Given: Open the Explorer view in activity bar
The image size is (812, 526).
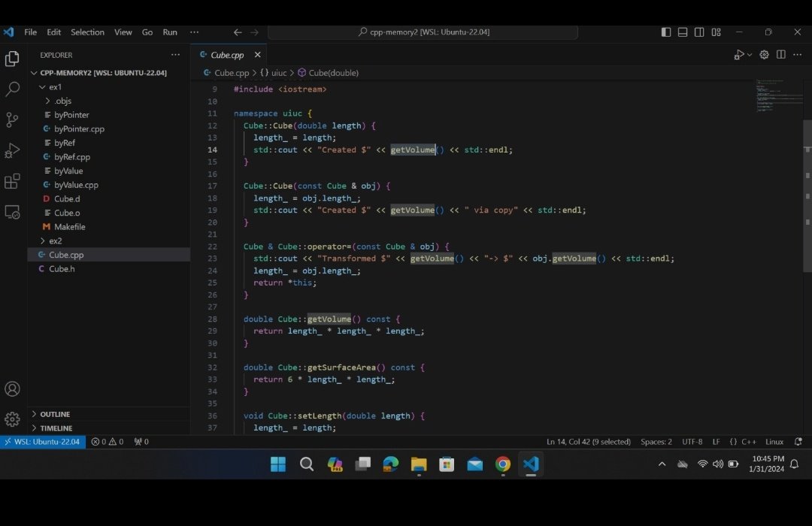Looking at the screenshot, I should pos(13,59).
